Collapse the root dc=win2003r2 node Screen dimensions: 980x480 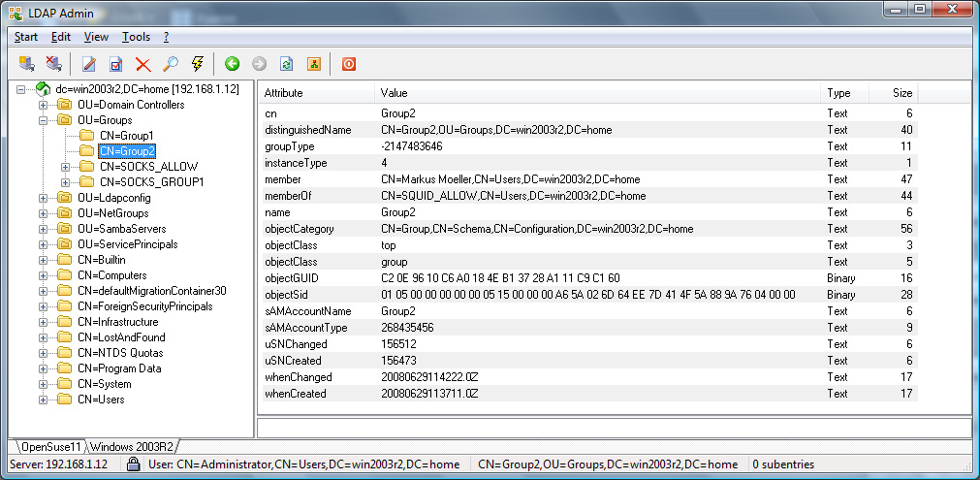[x=20, y=89]
